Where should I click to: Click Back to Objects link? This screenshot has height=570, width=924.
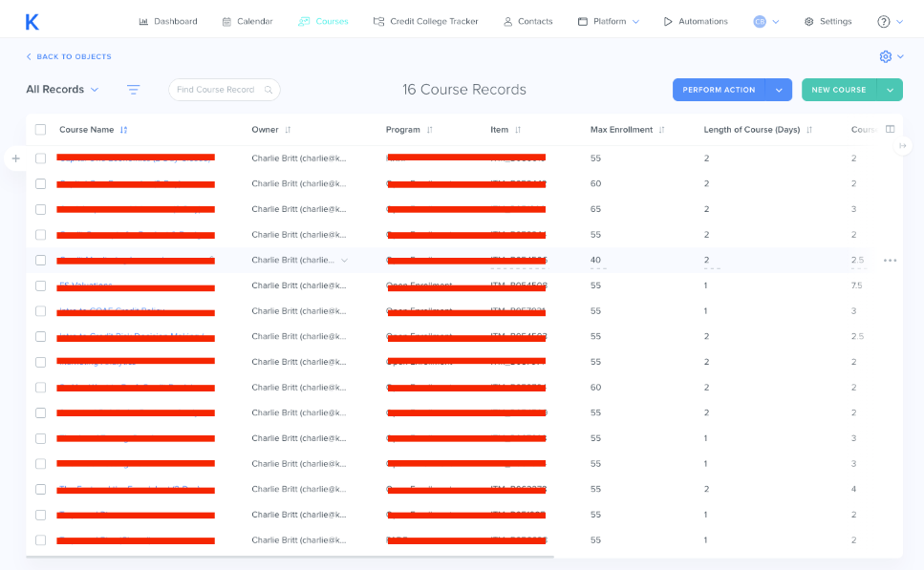coord(69,56)
